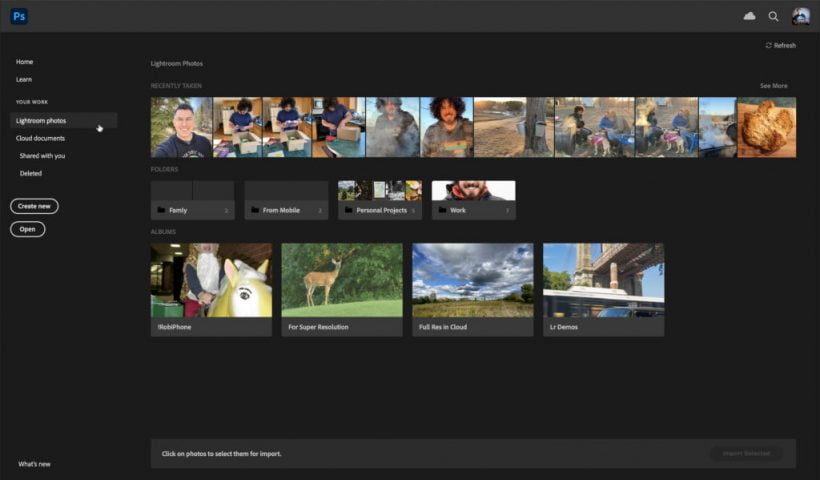View the Deleted items
This screenshot has height=480, width=820.
click(31, 173)
